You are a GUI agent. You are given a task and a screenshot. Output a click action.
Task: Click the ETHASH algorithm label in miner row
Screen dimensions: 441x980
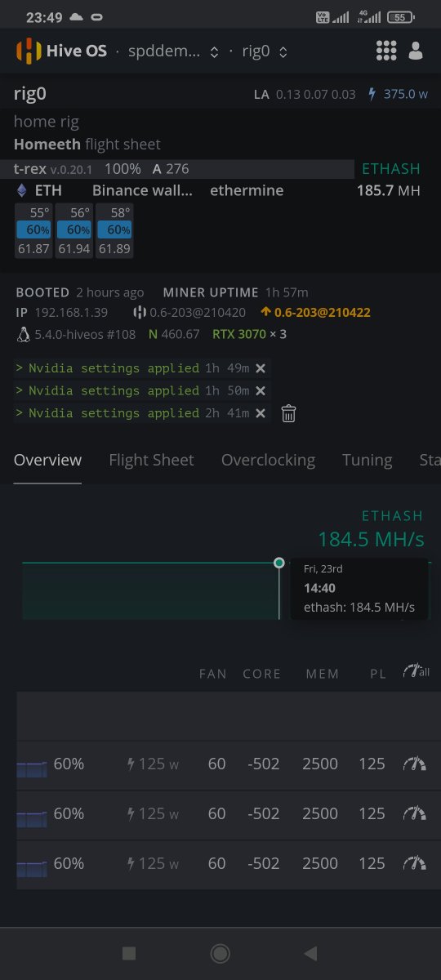(391, 169)
